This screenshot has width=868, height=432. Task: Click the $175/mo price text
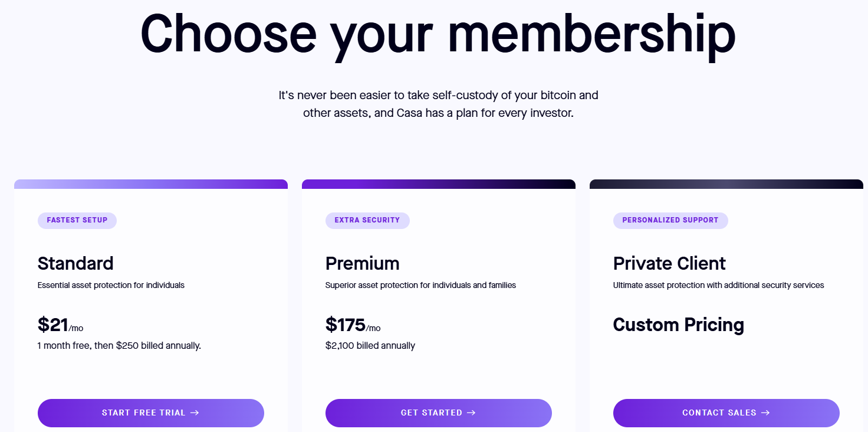[353, 325]
